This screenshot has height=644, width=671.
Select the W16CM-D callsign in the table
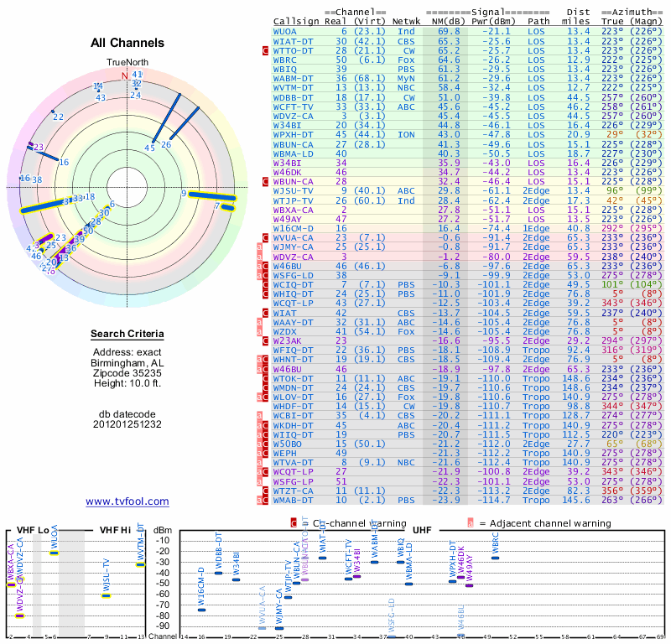tap(294, 228)
